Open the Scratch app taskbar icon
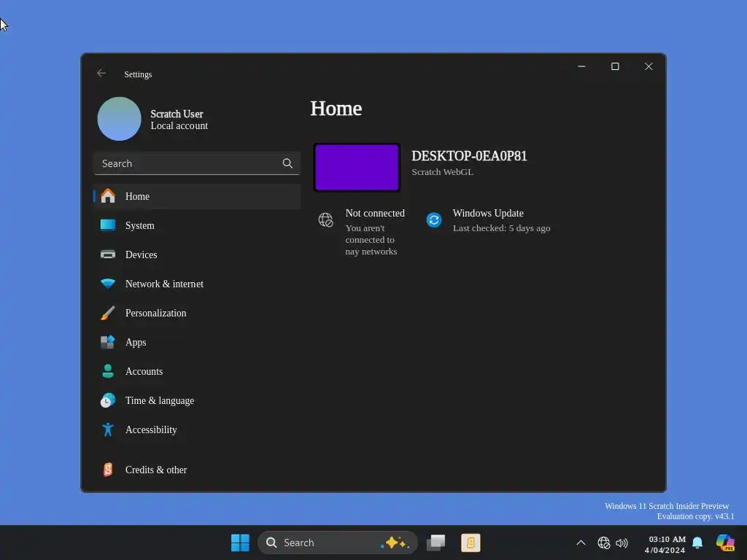The width and height of the screenshot is (747, 560). [471, 542]
